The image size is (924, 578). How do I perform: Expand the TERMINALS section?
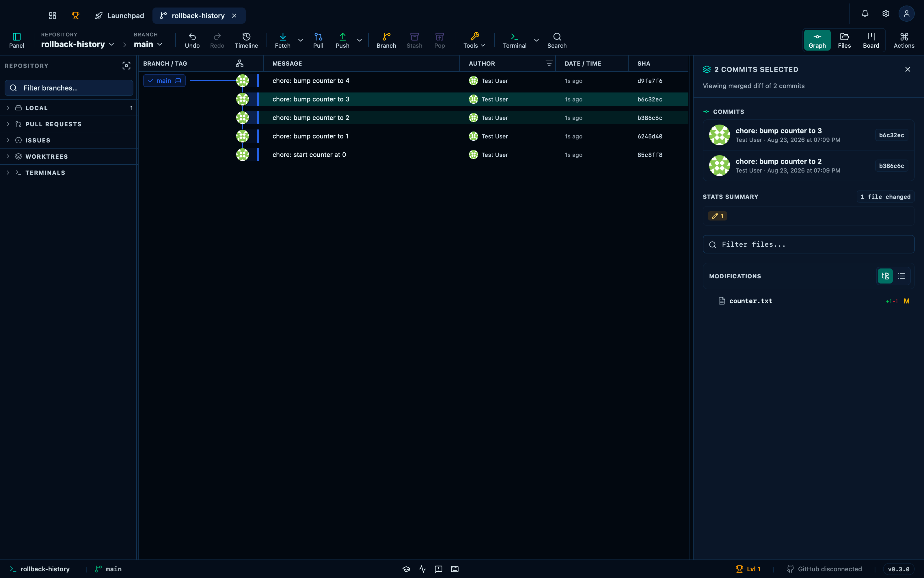[x=69, y=173]
